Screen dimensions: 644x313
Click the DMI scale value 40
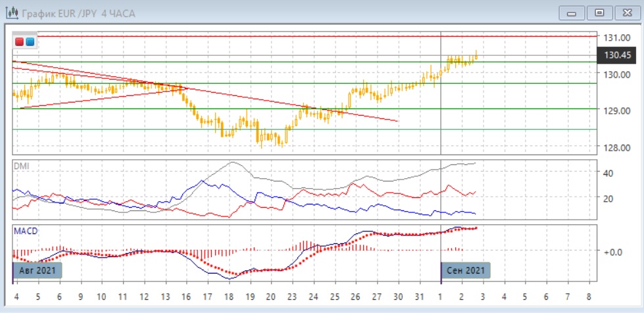[x=608, y=173]
